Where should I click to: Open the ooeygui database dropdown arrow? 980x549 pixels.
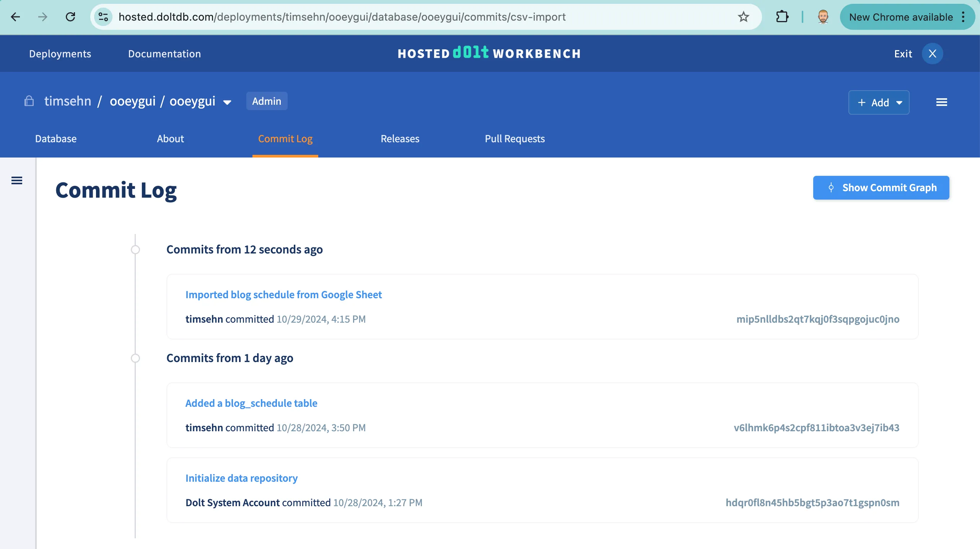227,102
